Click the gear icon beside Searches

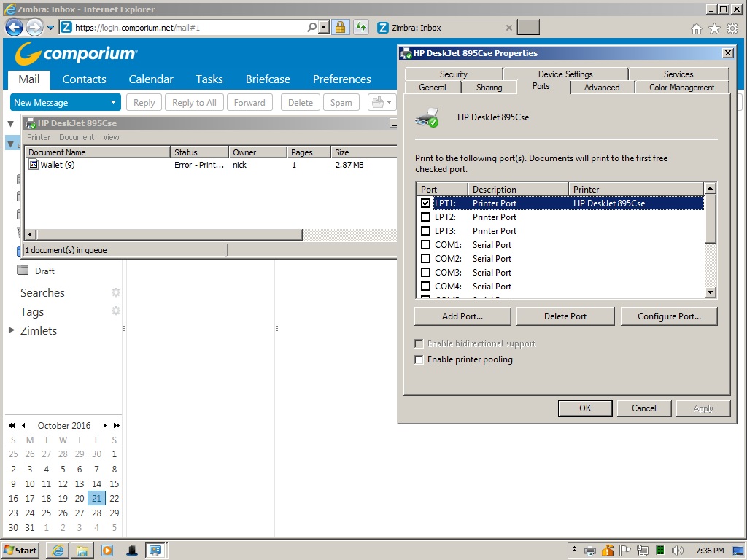116,292
